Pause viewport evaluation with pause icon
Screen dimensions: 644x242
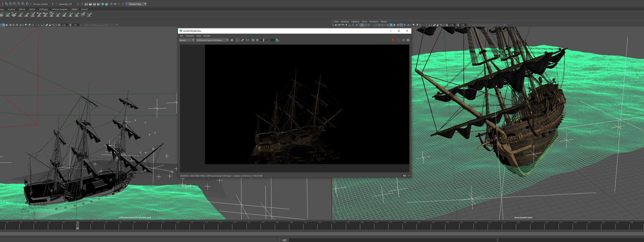click(115, 4)
